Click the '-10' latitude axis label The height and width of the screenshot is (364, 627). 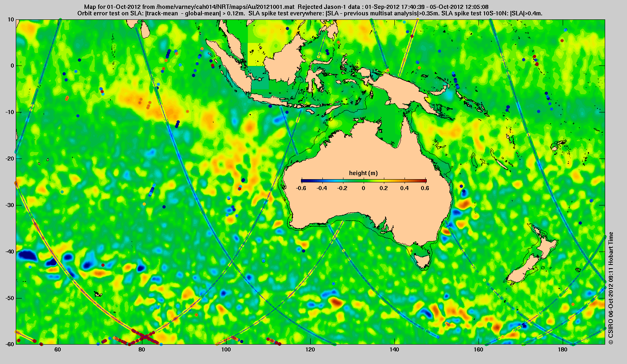pyautogui.click(x=10, y=112)
